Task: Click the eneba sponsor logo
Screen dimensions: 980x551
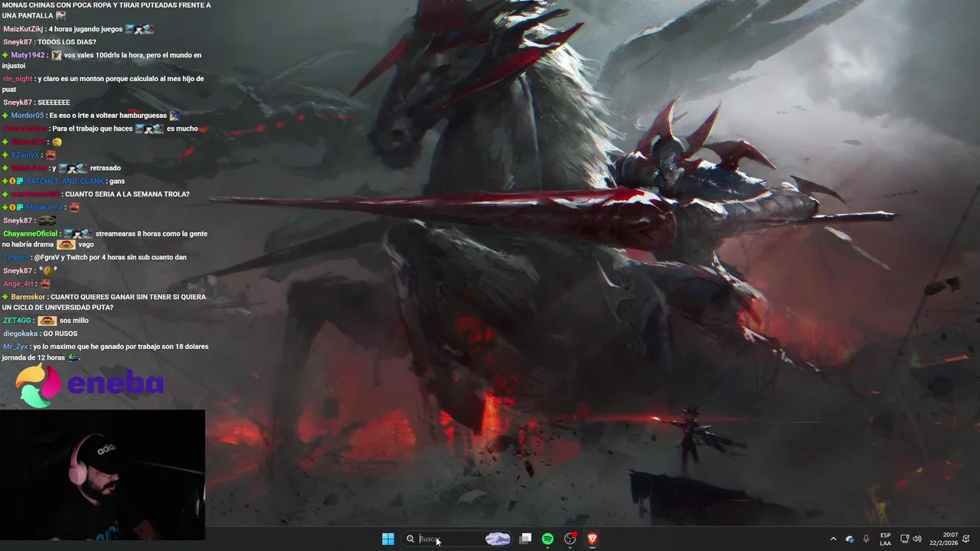Action: (x=90, y=385)
